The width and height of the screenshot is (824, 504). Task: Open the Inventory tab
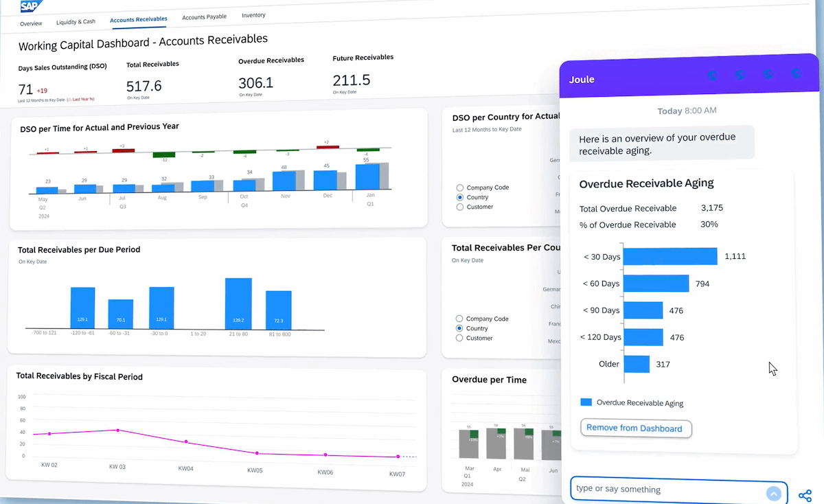click(253, 15)
